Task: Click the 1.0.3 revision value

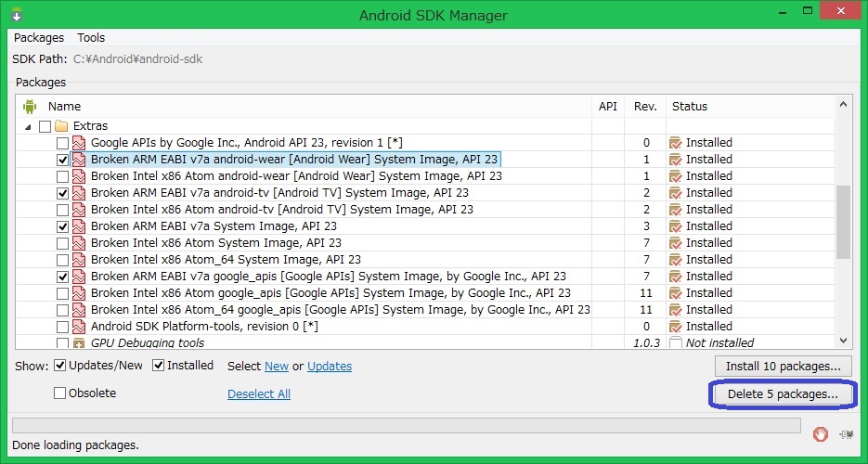Action: [x=646, y=342]
